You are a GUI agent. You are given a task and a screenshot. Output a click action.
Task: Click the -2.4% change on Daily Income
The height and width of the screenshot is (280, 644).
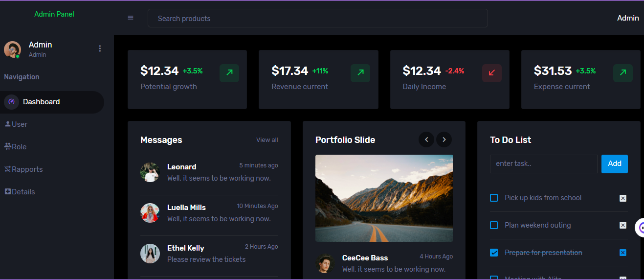coord(455,71)
